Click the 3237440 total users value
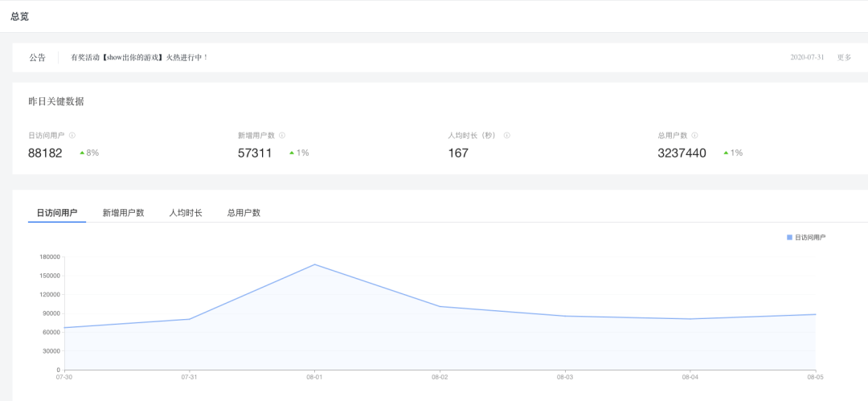 pos(682,153)
